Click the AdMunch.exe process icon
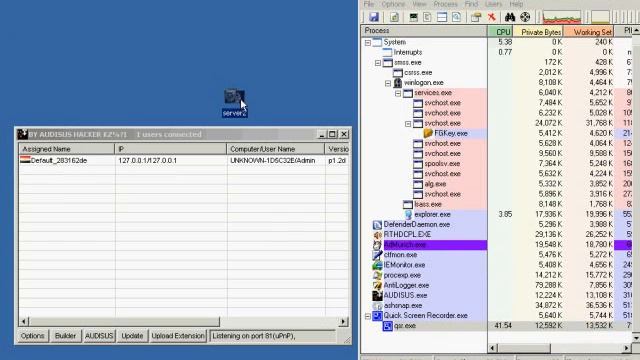The image size is (640, 360). [x=377, y=245]
